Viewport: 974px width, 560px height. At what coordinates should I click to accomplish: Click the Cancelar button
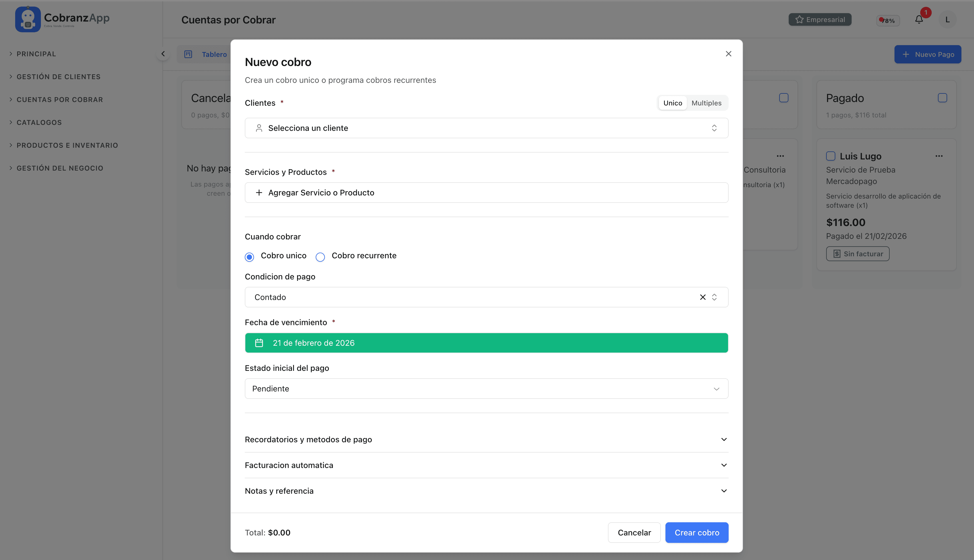point(634,533)
